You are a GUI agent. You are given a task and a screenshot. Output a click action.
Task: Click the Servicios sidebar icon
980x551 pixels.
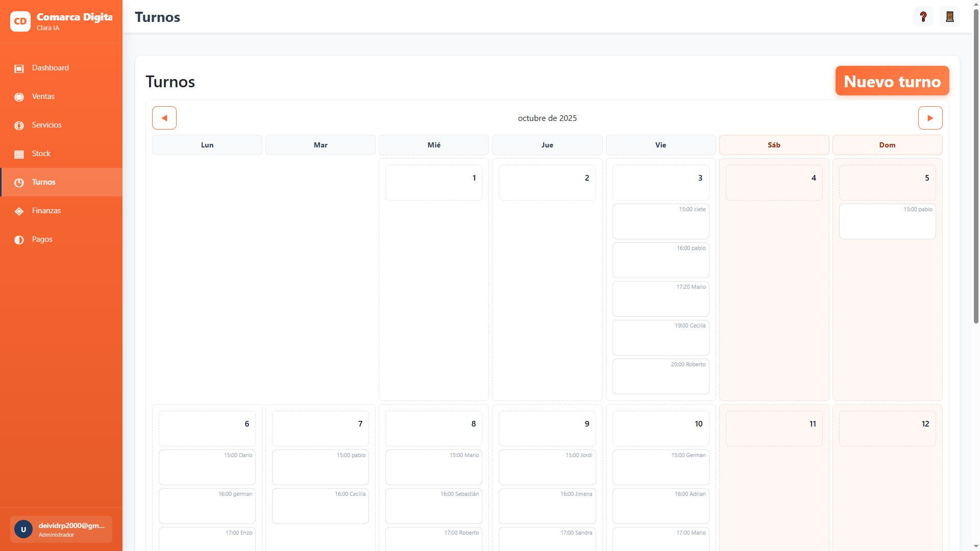click(19, 126)
